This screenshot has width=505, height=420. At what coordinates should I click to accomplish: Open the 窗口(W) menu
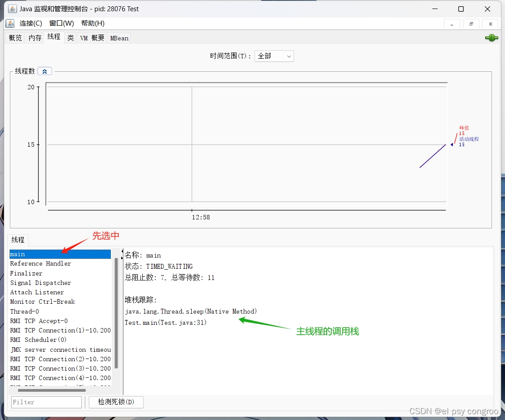click(x=61, y=23)
